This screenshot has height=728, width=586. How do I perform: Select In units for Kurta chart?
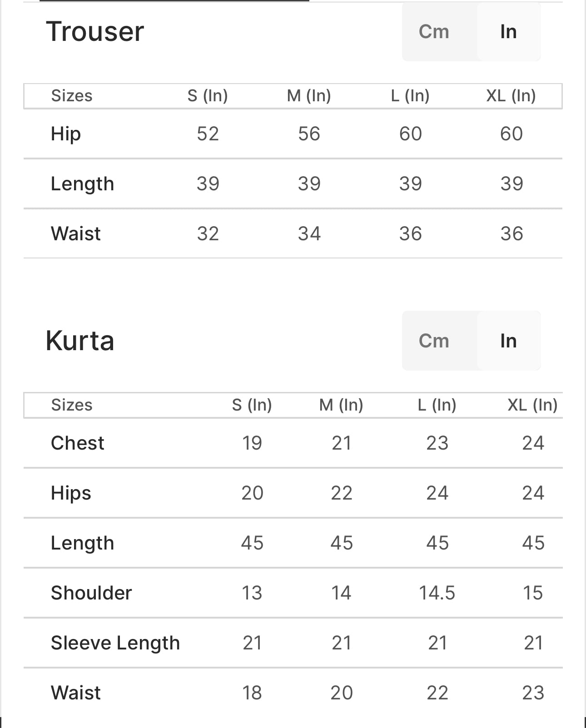508,341
